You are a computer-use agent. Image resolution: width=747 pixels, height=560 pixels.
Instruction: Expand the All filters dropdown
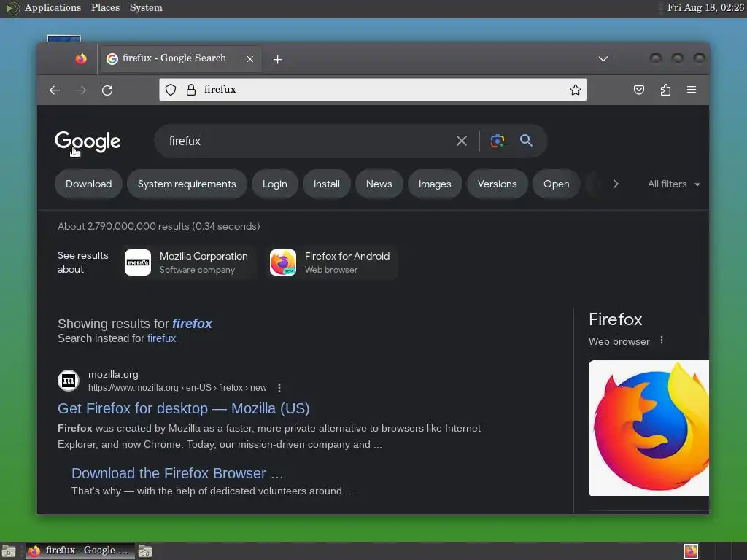click(x=673, y=184)
